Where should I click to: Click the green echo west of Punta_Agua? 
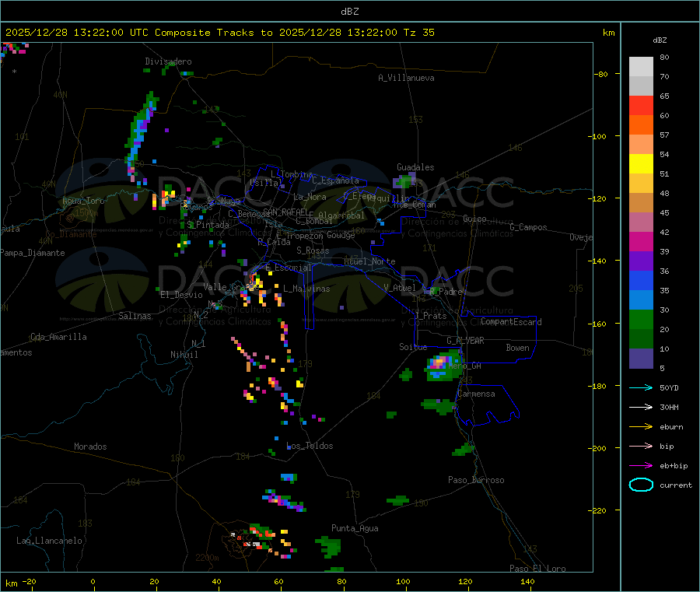click(330, 547)
